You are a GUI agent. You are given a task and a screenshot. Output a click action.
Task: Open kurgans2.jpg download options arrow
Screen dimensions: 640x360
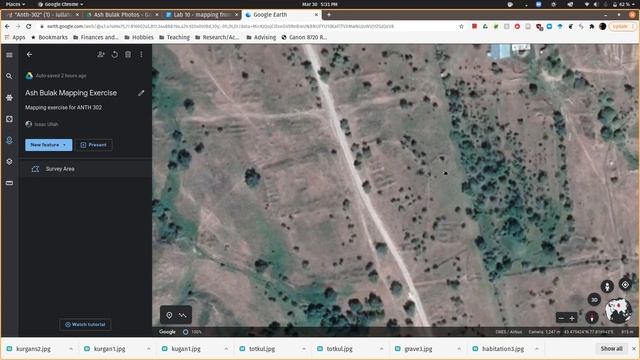click(71, 349)
